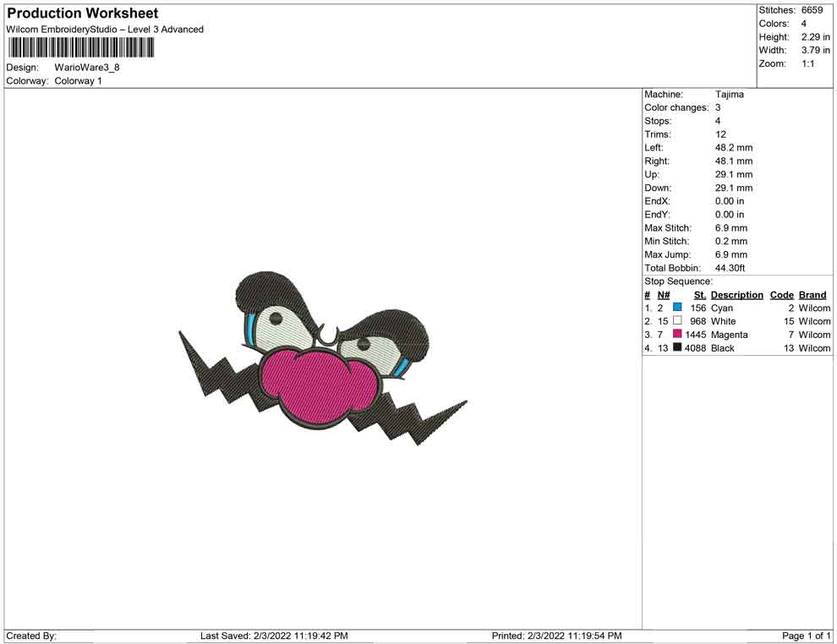This screenshot has height=644, width=837.
Task: Click the Machine value 'Tajima'
Action: [x=729, y=95]
